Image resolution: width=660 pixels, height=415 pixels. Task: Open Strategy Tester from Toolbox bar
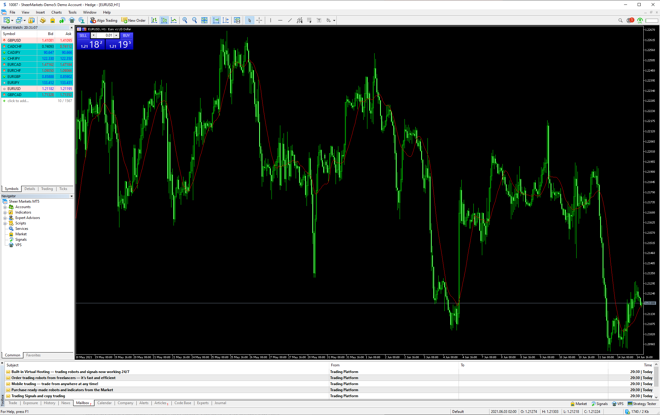642,404
